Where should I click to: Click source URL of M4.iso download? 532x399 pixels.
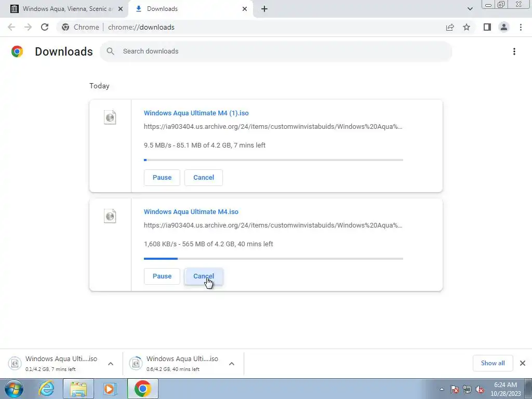click(273, 225)
